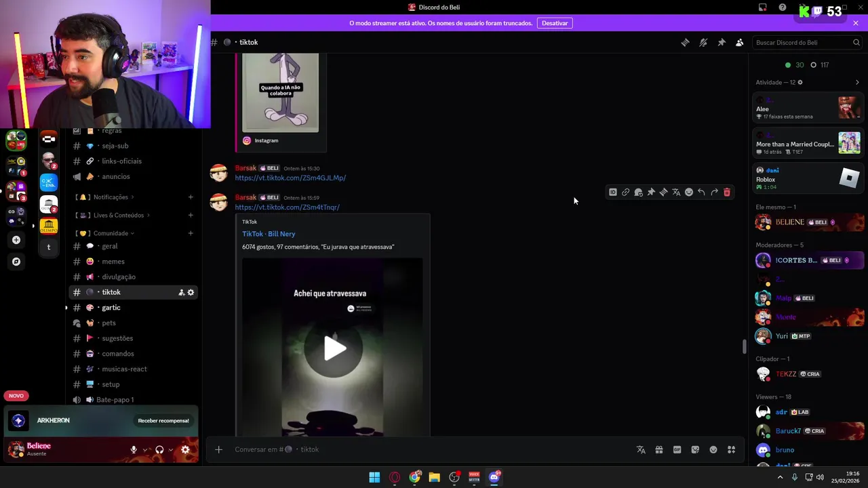
Task: Focus the Conversar em tiktok message field
Action: (x=431, y=449)
